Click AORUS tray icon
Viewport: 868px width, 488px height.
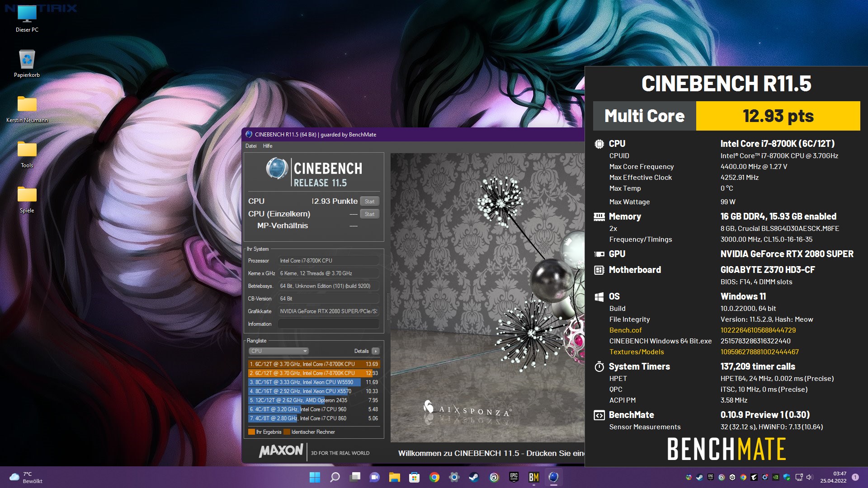[754, 477]
